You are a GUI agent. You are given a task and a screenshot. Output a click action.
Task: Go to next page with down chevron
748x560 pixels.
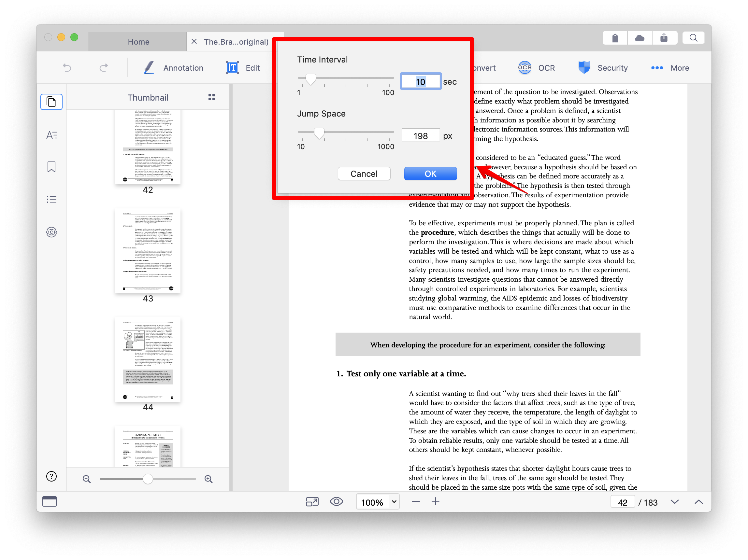(675, 502)
